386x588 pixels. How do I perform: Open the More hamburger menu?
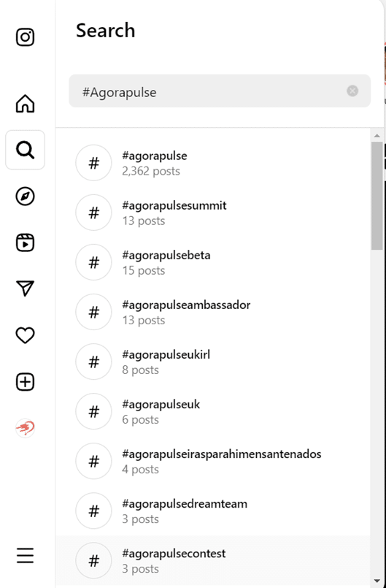click(x=25, y=555)
